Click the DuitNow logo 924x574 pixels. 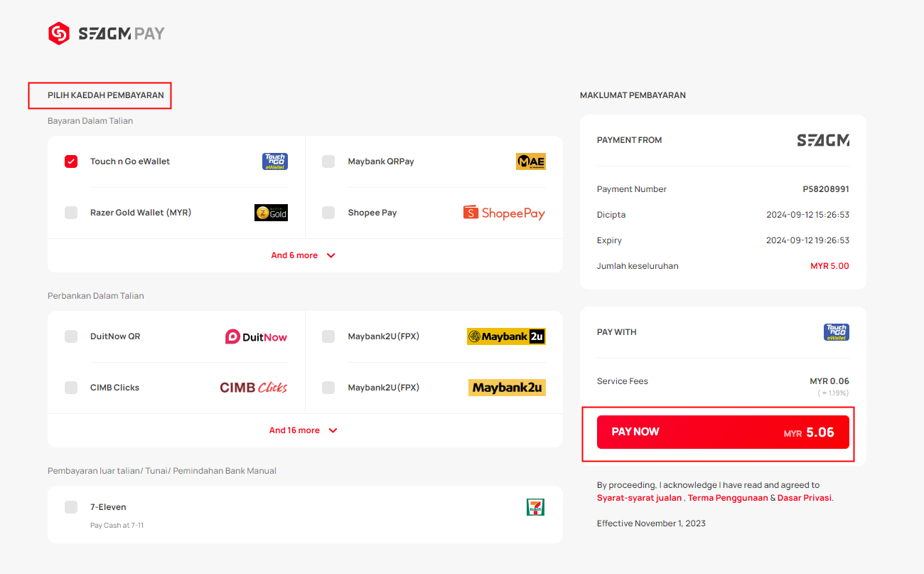tap(257, 336)
